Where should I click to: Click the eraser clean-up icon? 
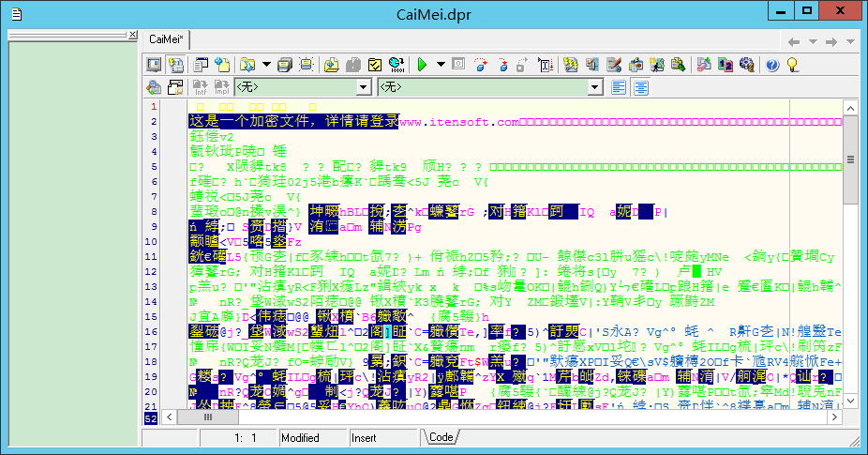coord(704,65)
